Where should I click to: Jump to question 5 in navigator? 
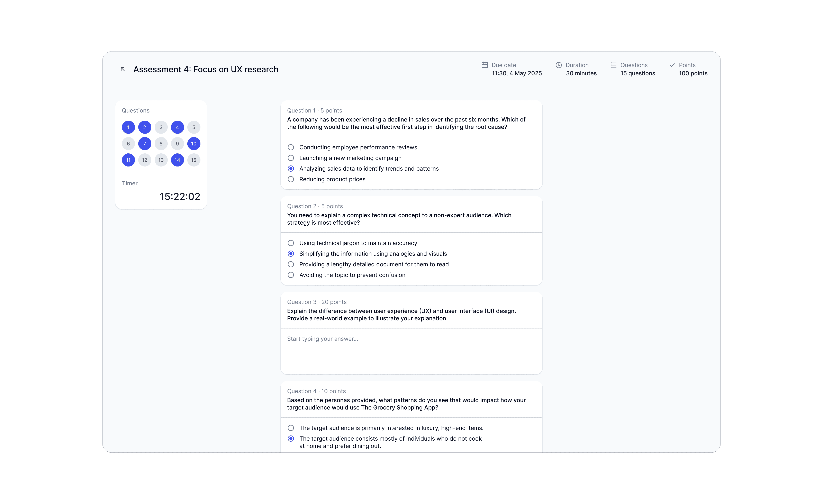pos(194,127)
